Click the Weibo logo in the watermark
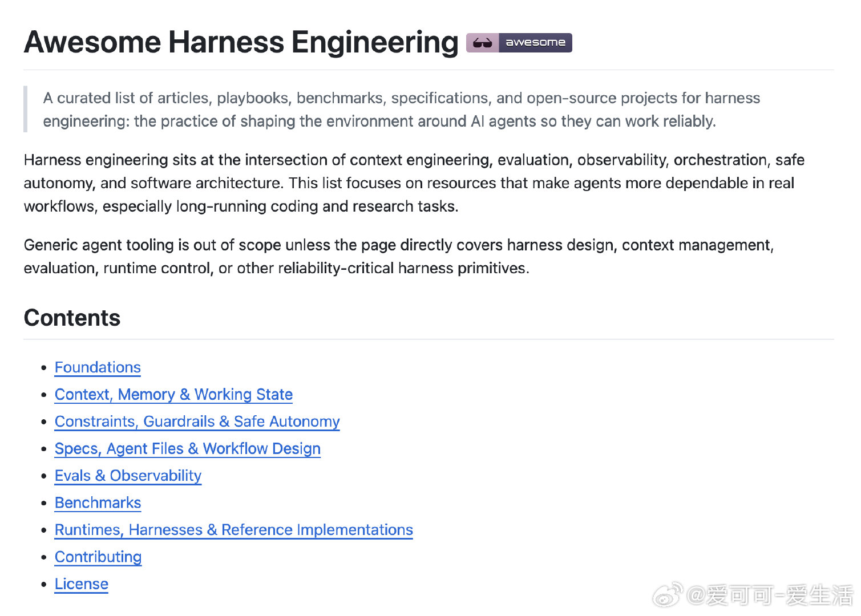This screenshot has height=616, width=861. pyautogui.click(x=668, y=595)
